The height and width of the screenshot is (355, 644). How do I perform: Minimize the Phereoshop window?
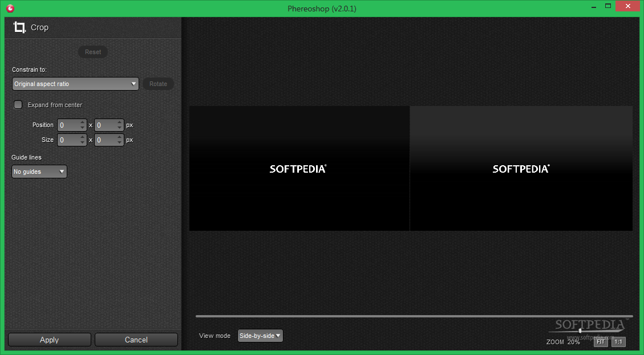coord(594,7)
